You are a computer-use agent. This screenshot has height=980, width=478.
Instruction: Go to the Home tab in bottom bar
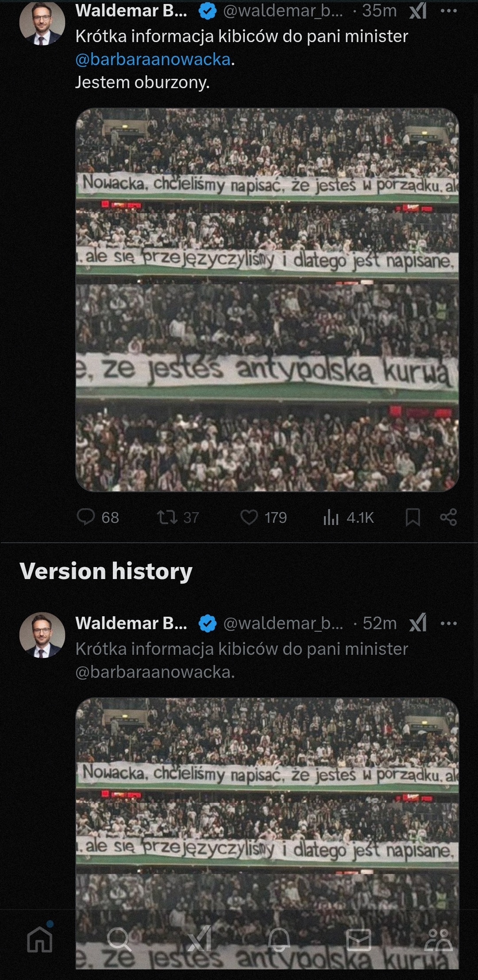tap(40, 938)
